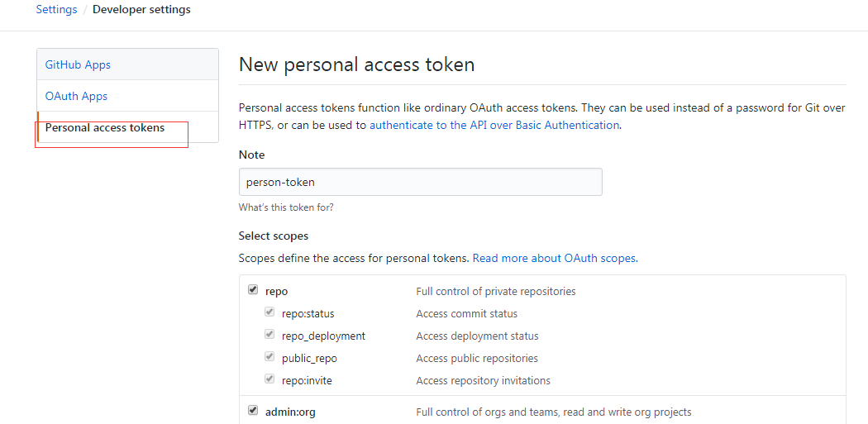
Task: Click the repo:status scope label
Action: 308,314
